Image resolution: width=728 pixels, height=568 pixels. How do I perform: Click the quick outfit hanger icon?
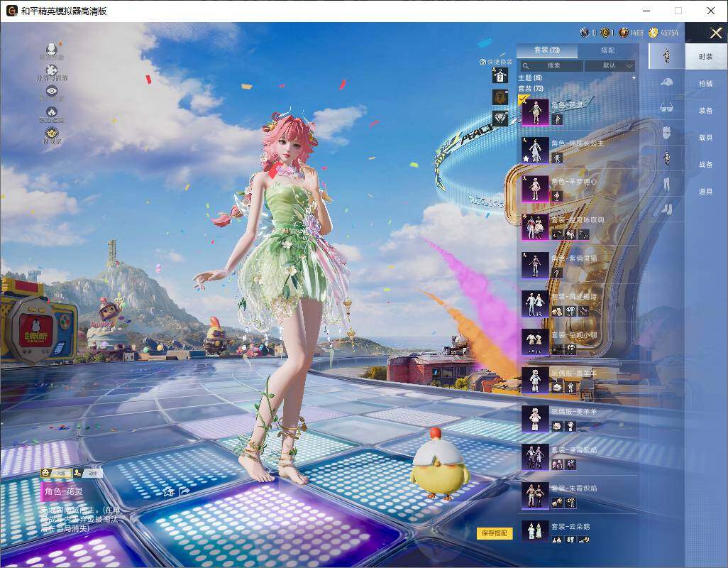click(500, 75)
